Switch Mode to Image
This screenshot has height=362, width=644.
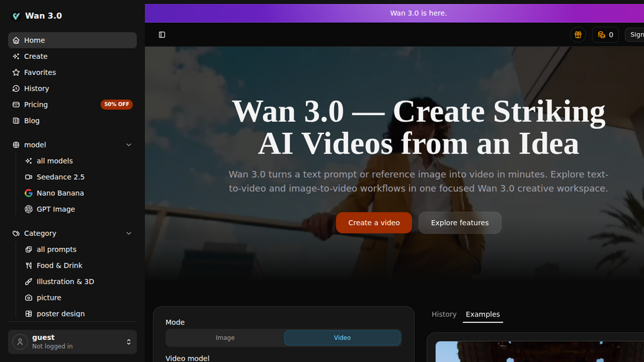(225, 338)
